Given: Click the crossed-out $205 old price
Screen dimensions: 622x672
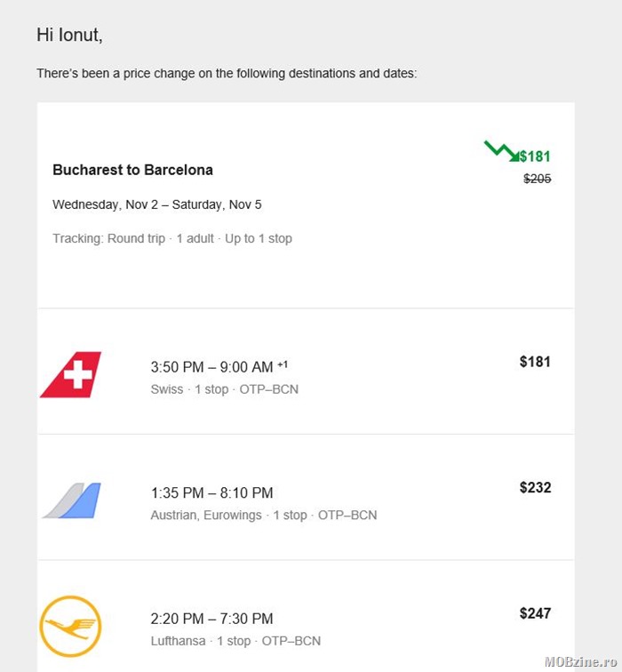Looking at the screenshot, I should pos(538,179).
